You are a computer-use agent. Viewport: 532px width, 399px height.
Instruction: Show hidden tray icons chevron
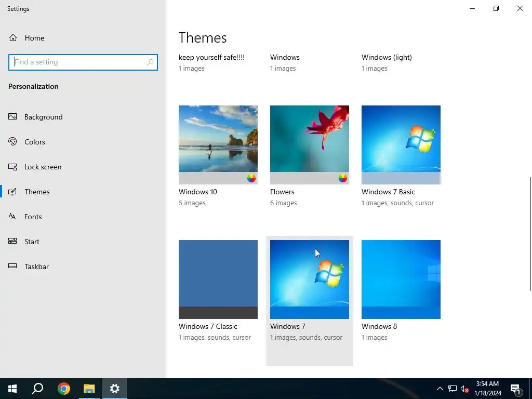[x=440, y=389]
